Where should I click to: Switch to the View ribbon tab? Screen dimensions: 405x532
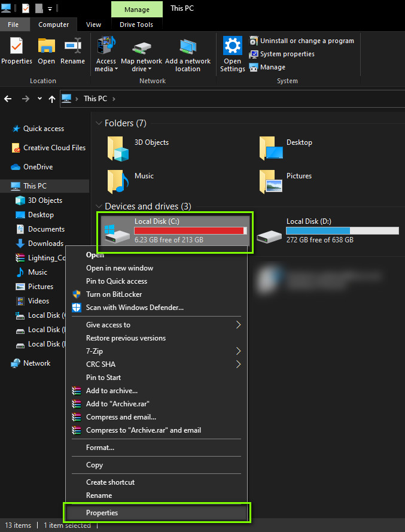point(93,25)
